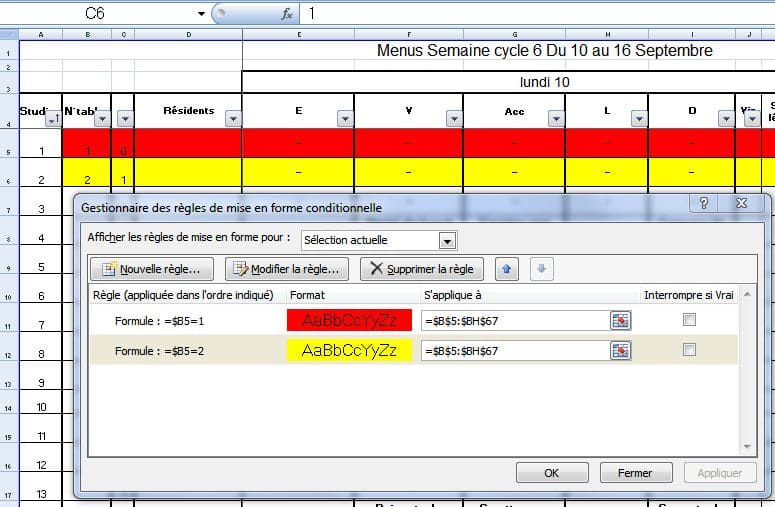The width and height of the screenshot is (775, 507).
Task: Check Interrompre si Vrai for $B5=2 rule
Action: coord(688,350)
